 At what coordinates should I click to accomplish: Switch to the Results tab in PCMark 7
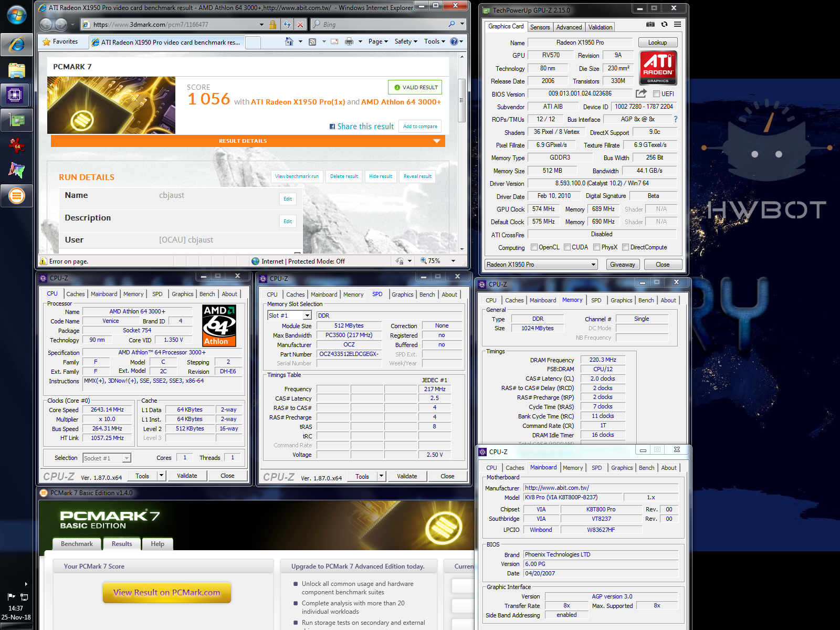tap(122, 544)
